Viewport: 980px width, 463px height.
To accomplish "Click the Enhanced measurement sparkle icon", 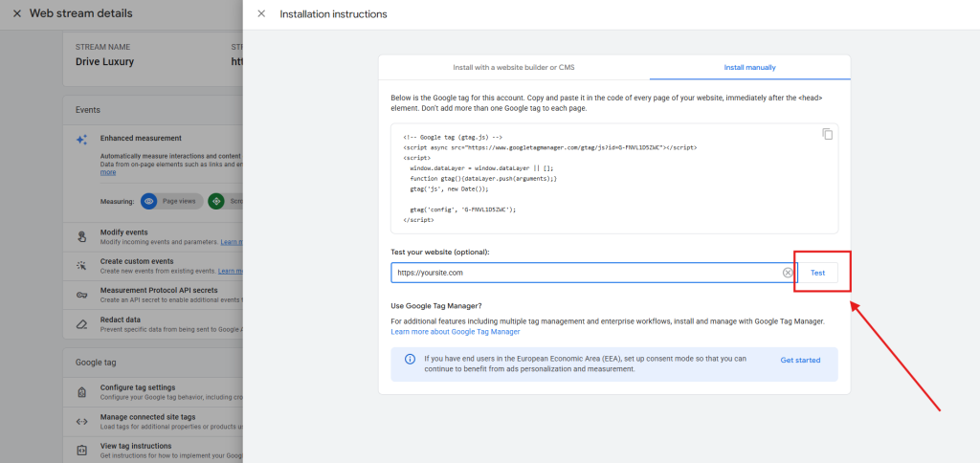I will (82, 140).
